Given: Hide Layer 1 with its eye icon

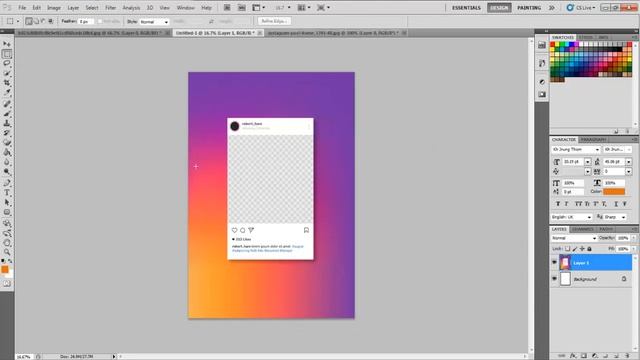Looking at the screenshot, I should (x=554, y=262).
